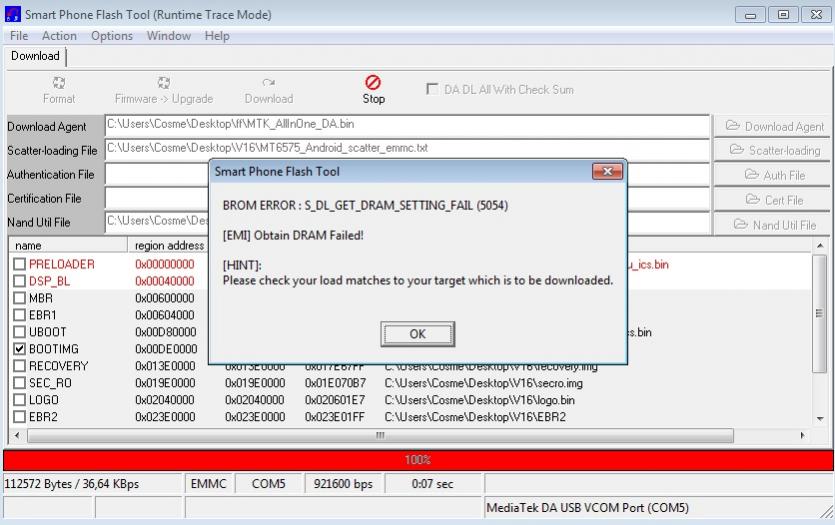Click the 921600 bps status entry
Image resolution: width=835 pixels, height=525 pixels.
point(343,483)
